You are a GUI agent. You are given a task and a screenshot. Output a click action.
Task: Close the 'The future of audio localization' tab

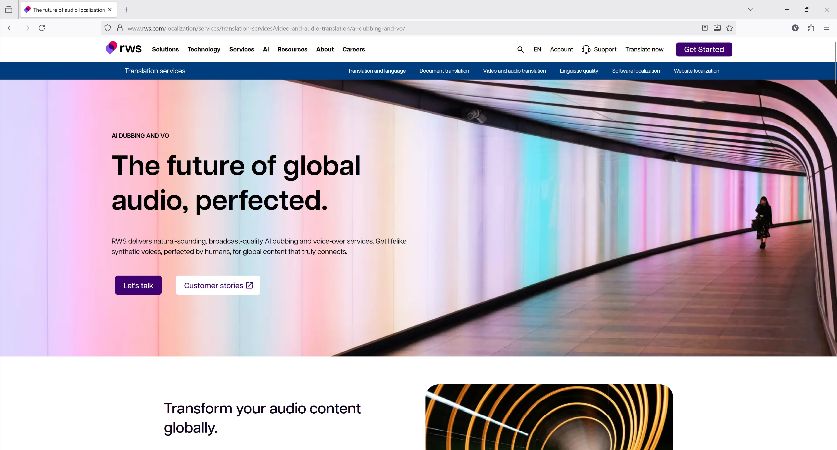point(109,10)
